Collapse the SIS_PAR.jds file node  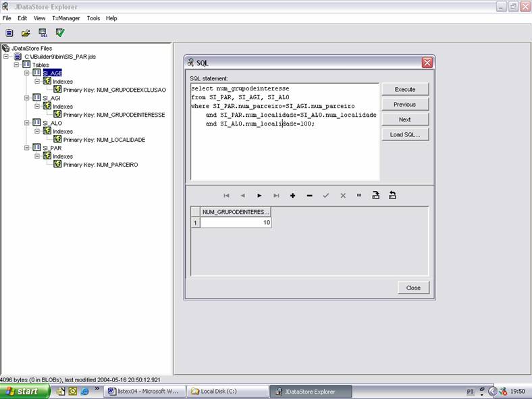click(6, 56)
